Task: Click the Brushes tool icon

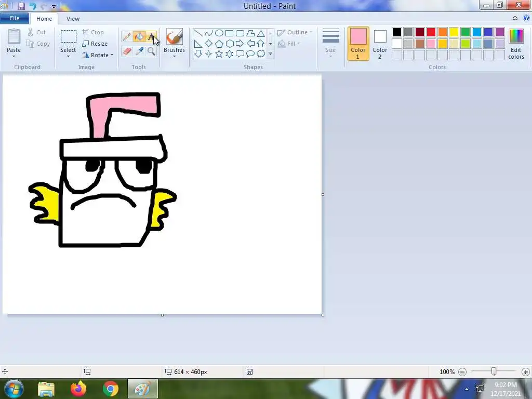Action: coord(175,36)
